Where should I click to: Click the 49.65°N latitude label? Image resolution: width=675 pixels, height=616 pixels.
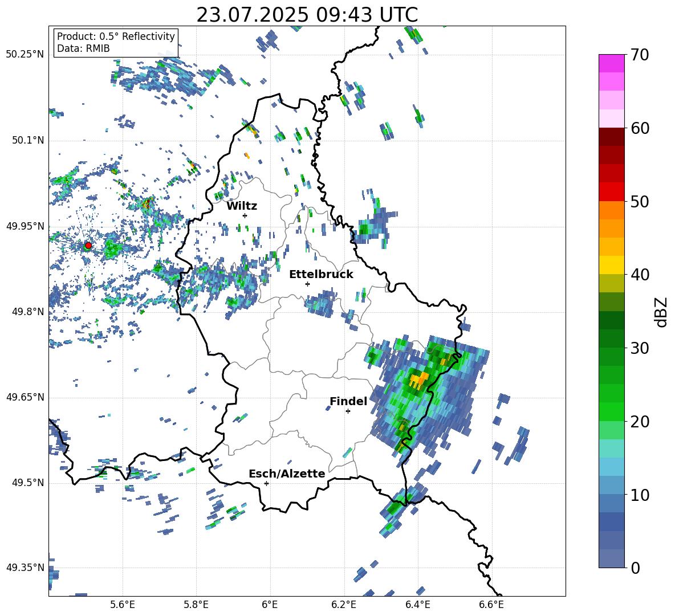point(25,397)
